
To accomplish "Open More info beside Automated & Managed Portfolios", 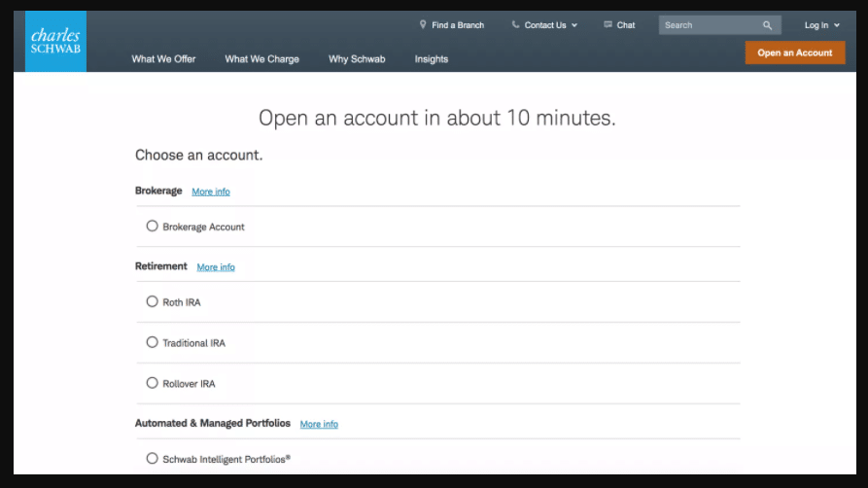I will [319, 424].
